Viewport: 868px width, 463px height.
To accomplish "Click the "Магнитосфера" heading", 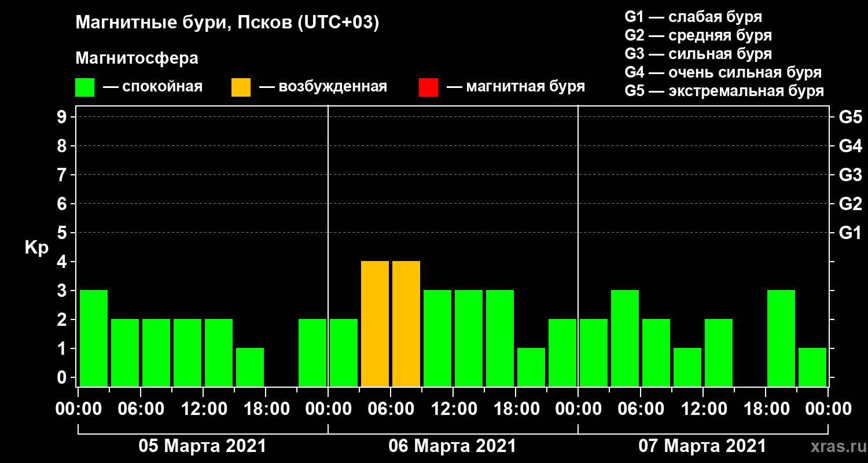I will (x=137, y=58).
